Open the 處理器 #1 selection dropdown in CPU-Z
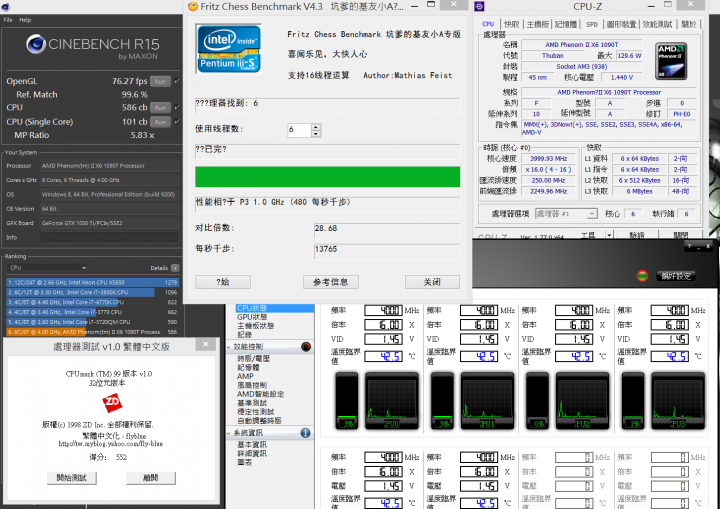The width and height of the screenshot is (720, 509). 566,214
